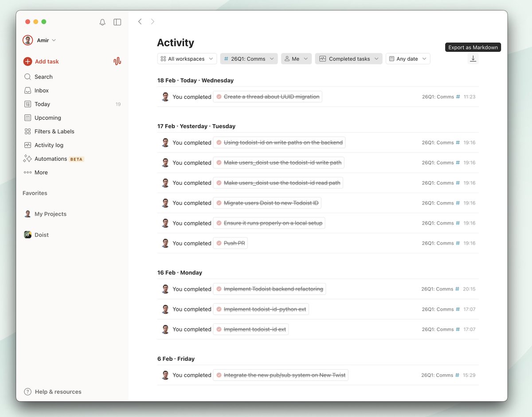Open the notifications bell
This screenshot has width=532, height=417.
102,22
